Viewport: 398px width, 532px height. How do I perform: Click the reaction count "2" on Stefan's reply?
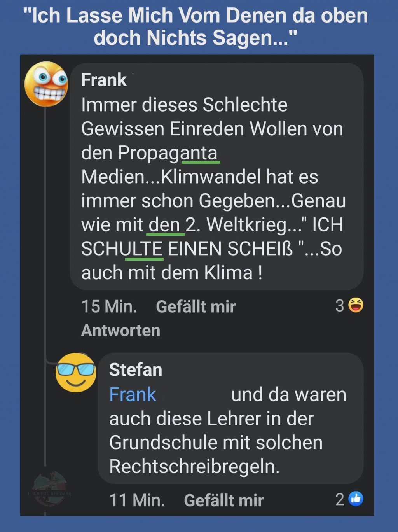pyautogui.click(x=340, y=500)
